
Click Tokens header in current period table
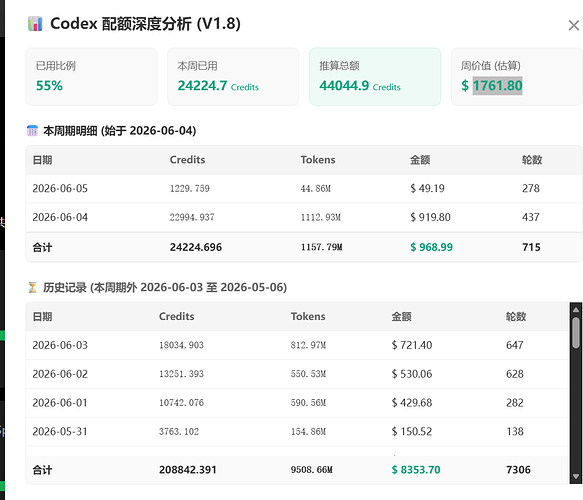(x=318, y=160)
